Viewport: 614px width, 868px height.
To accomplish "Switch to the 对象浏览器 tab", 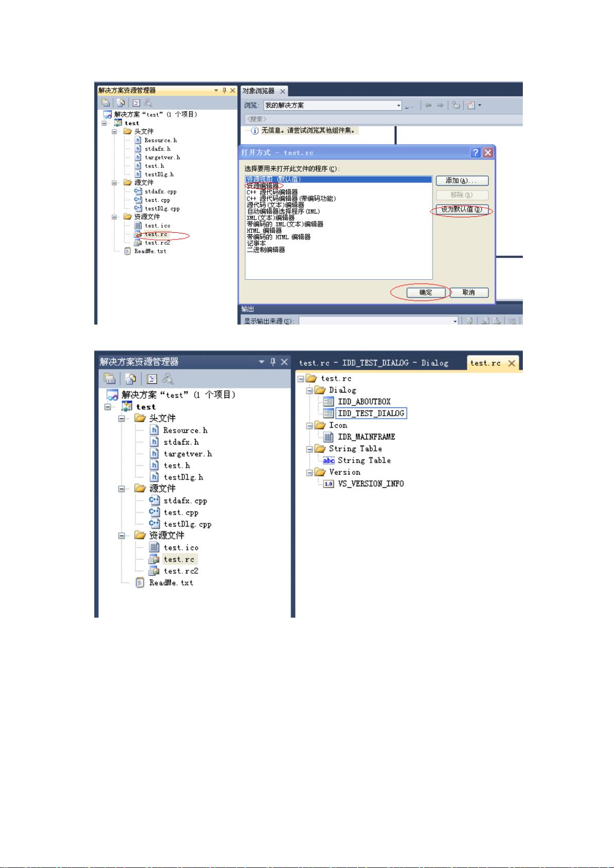I will [259, 91].
